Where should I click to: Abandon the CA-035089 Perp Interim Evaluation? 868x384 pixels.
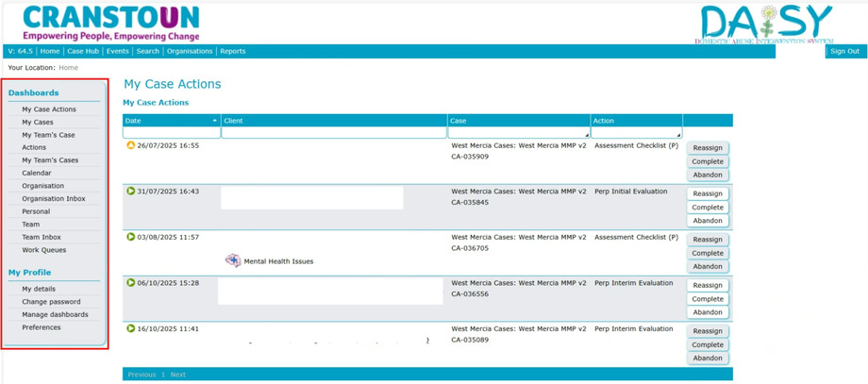pyautogui.click(x=708, y=359)
